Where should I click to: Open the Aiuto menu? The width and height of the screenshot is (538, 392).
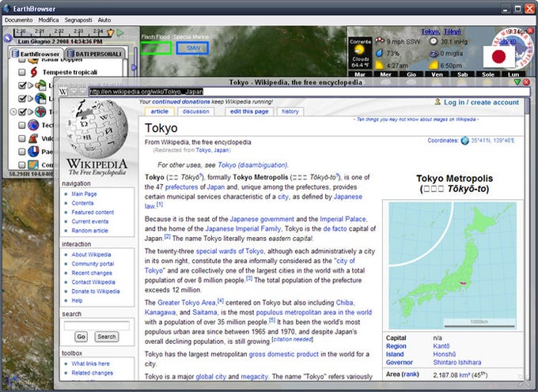click(x=104, y=20)
